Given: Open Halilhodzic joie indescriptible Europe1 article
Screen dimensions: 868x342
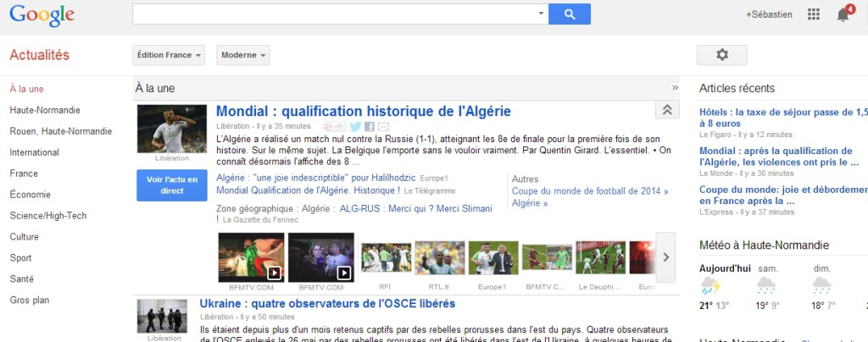Looking at the screenshot, I should [315, 178].
